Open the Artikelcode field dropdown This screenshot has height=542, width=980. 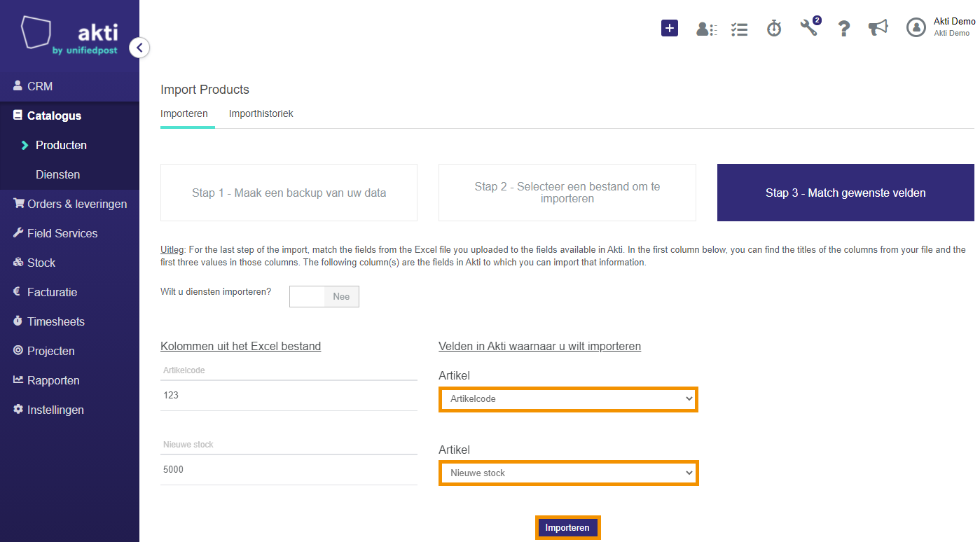(568, 399)
